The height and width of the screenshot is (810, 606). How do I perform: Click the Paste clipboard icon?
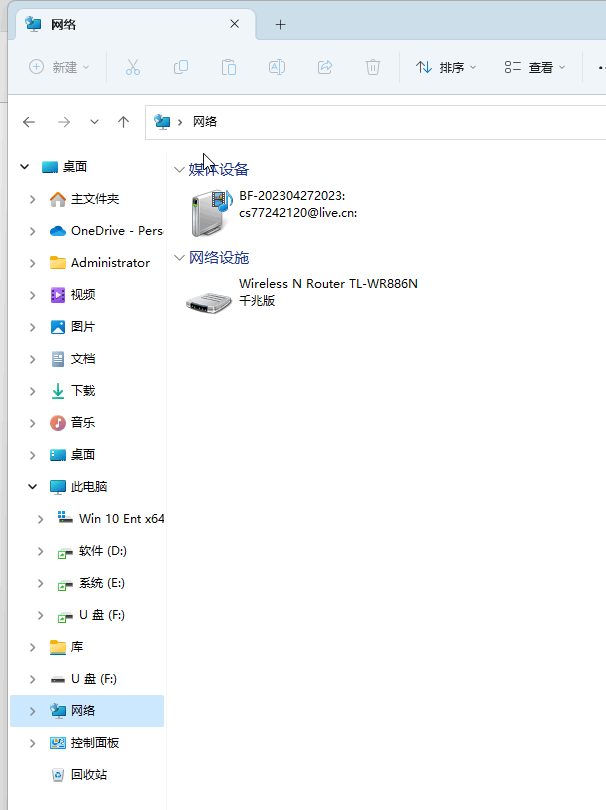(229, 67)
